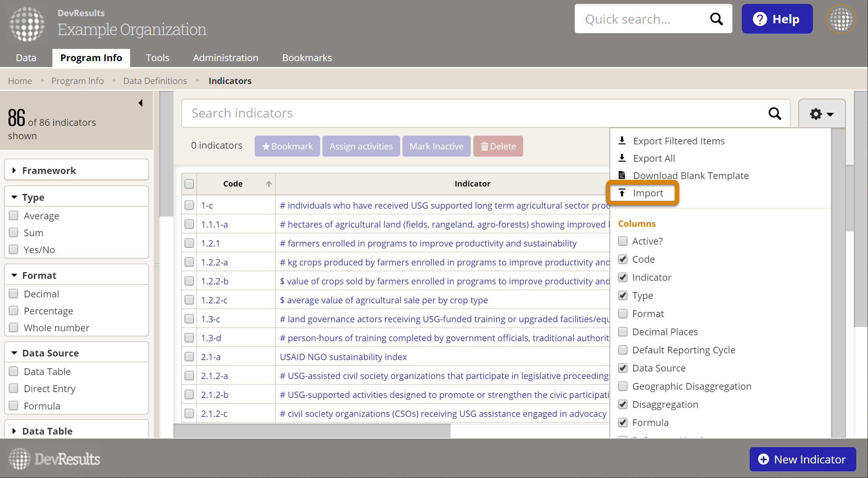
Task: Click the Download Blank Template document icon
Action: click(622, 176)
